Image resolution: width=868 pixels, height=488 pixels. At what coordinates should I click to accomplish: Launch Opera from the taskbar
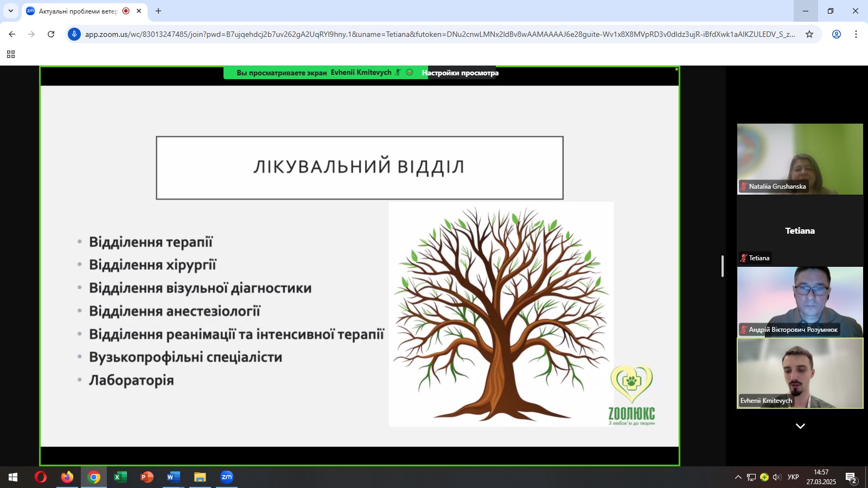point(41,477)
